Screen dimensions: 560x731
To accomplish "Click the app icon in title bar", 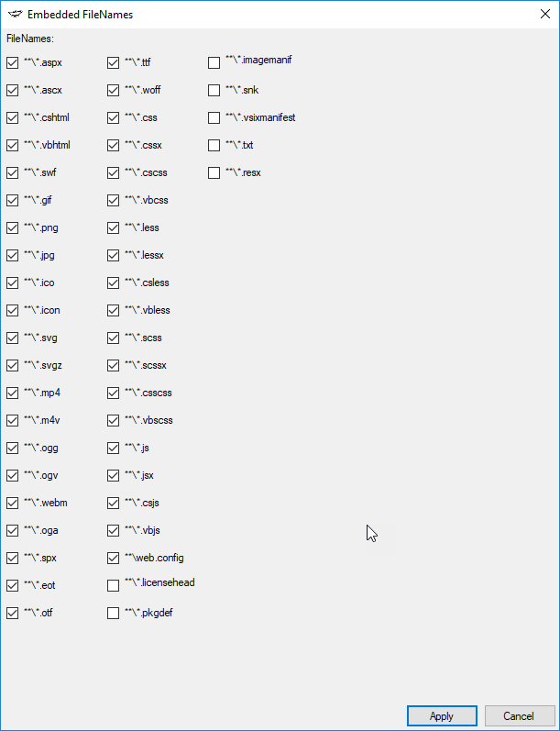I will tap(15, 14).
